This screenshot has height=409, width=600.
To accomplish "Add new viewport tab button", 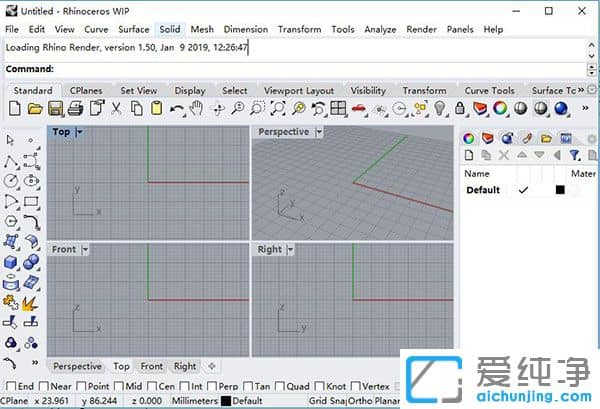I will 212,366.
